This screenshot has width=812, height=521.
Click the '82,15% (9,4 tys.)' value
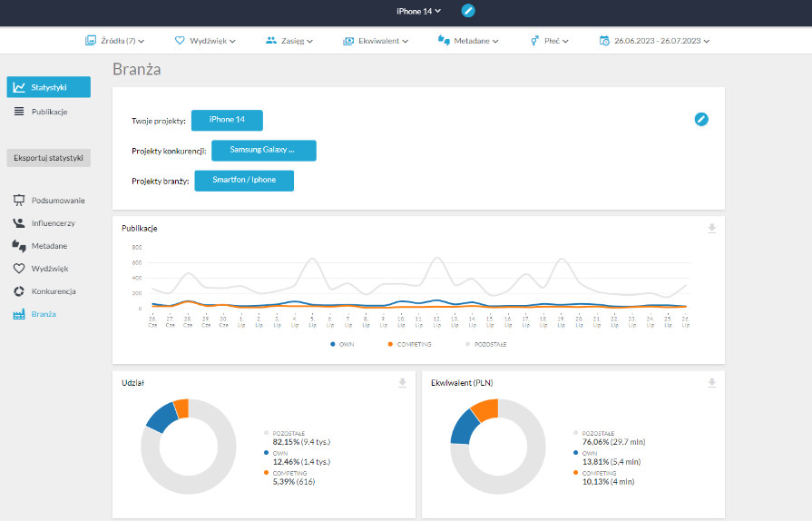pos(301,442)
